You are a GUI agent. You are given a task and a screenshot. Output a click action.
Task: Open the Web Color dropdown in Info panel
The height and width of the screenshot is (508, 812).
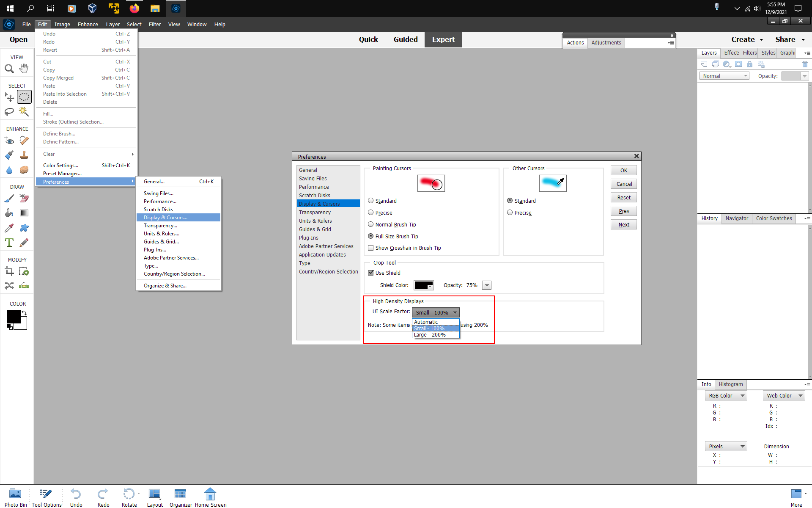pos(783,395)
